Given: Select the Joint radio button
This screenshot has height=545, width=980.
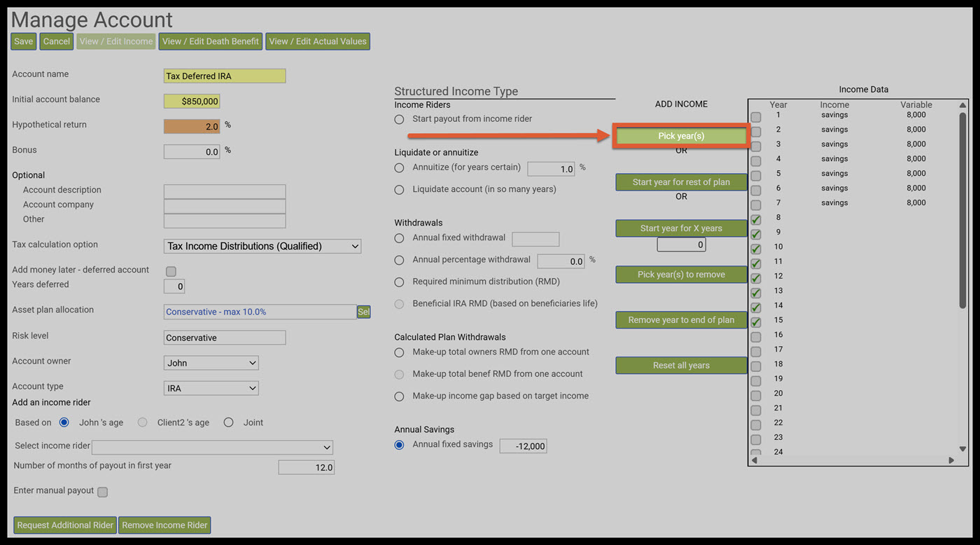Looking at the screenshot, I should [x=228, y=422].
